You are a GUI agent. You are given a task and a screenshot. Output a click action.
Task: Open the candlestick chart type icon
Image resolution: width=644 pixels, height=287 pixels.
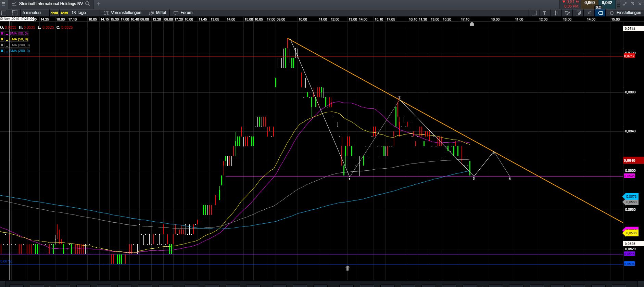tap(589, 13)
